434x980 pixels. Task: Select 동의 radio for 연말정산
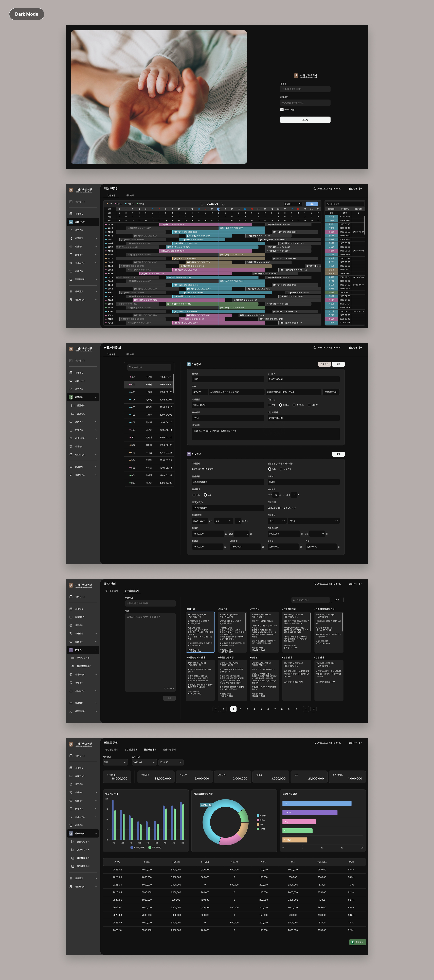point(270,469)
